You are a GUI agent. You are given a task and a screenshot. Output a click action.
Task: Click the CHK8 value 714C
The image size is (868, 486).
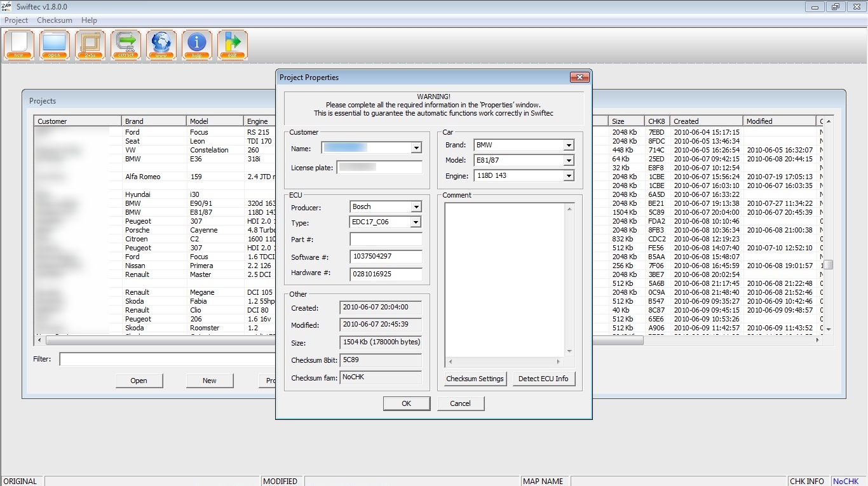(x=656, y=150)
